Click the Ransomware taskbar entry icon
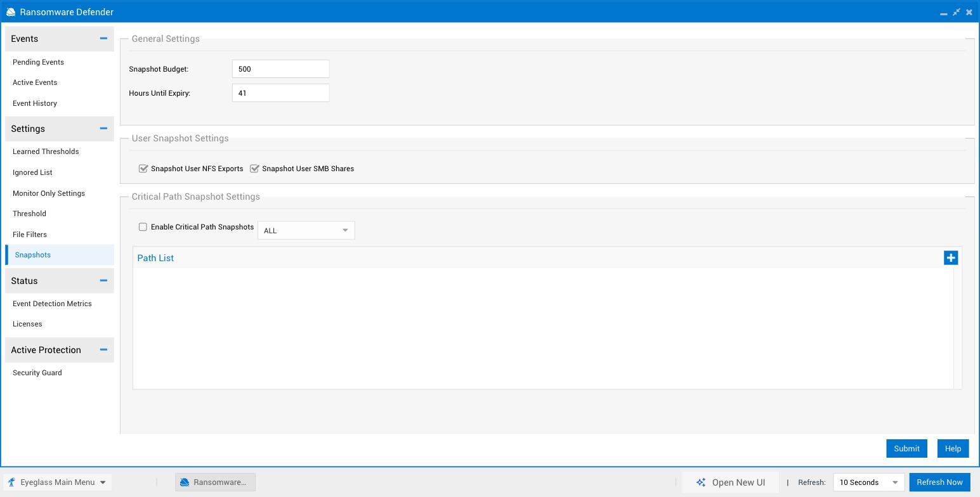980x497 pixels. [185, 482]
